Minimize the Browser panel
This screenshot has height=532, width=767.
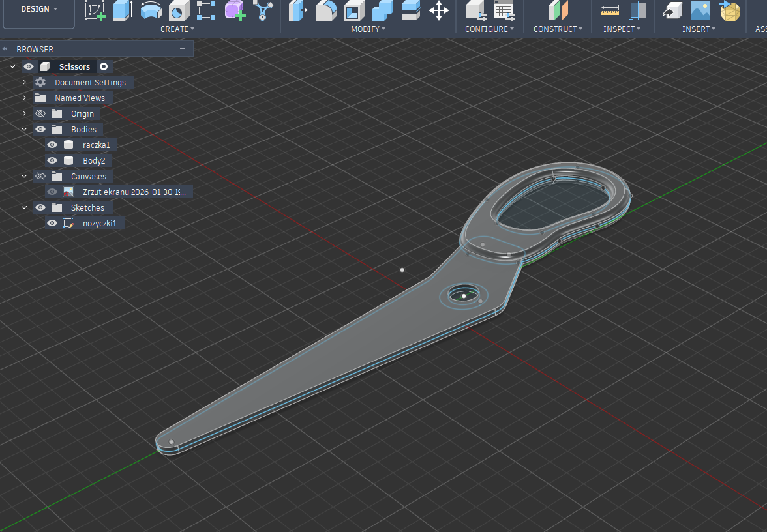point(182,49)
